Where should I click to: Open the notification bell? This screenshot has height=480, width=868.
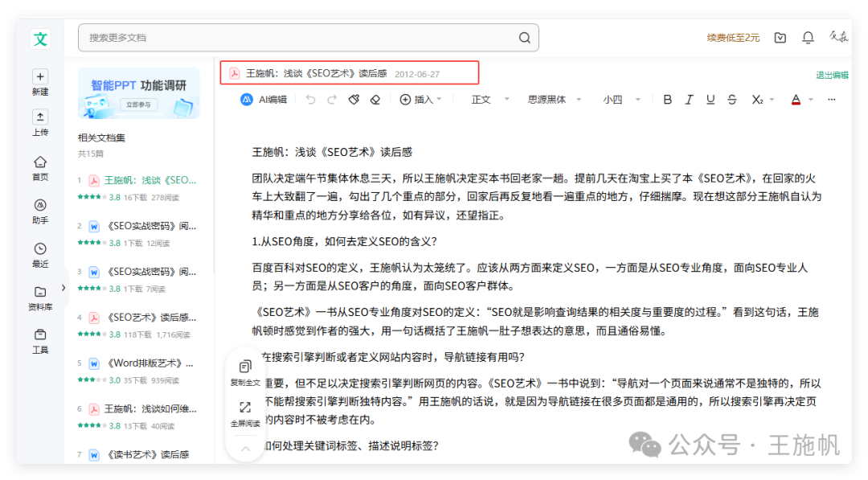coord(807,37)
